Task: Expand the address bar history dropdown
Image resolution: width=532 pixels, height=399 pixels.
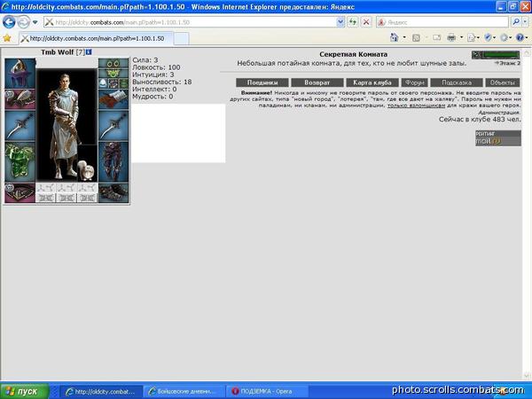Action: (340, 22)
